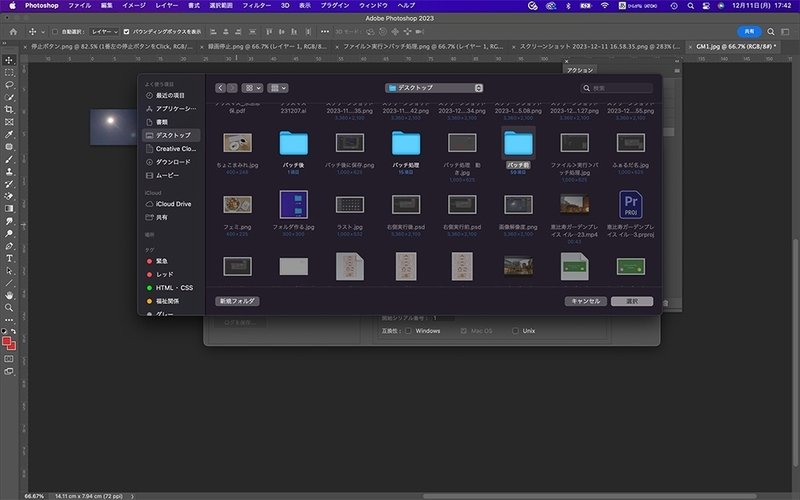Screen dimensions: 800x500
Task: Open icon view mode dropdown in dialog
Action: 252,88
